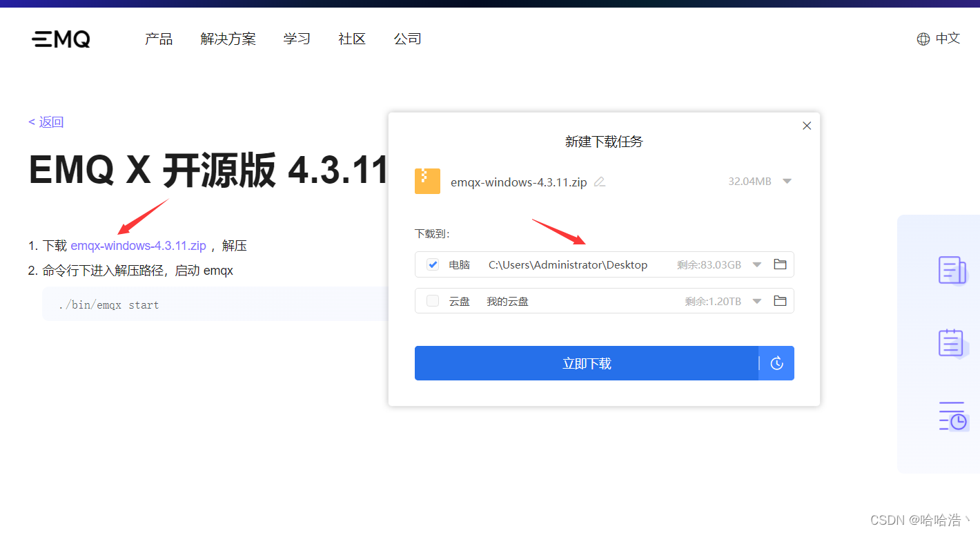Click the C:\Users\Administrator\Desktop path field
This screenshot has height=533, width=980.
568,264
